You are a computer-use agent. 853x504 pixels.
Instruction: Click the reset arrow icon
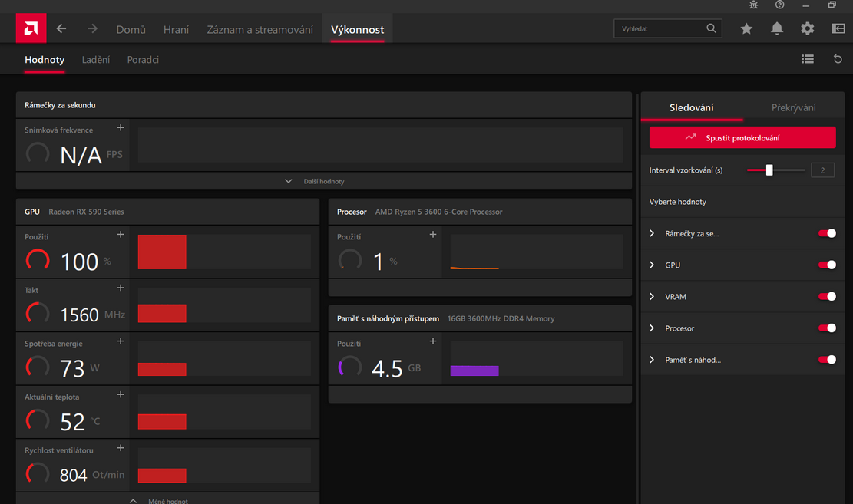coord(838,59)
